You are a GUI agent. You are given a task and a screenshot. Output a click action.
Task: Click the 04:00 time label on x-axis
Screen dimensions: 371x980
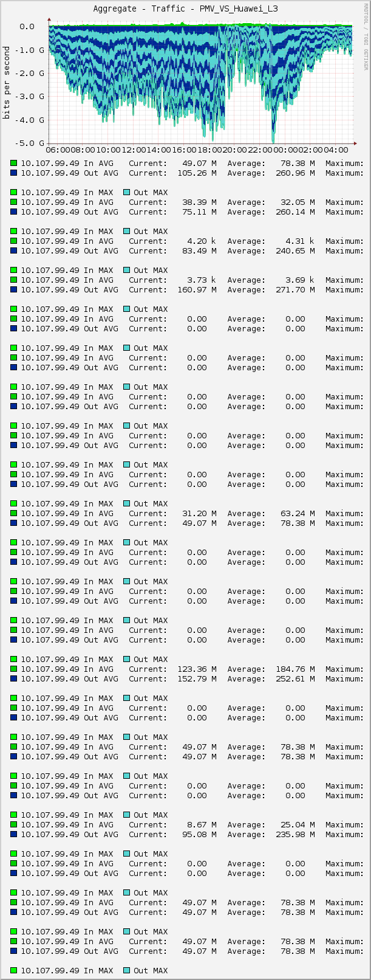tap(336, 150)
